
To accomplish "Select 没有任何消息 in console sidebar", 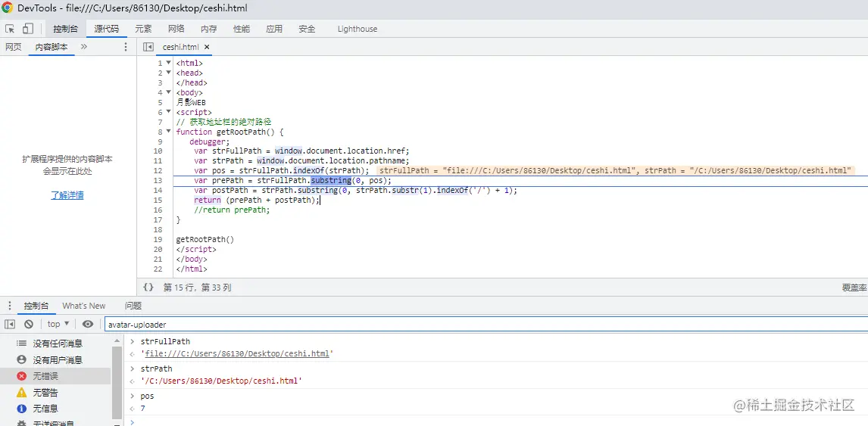I will tap(55, 344).
